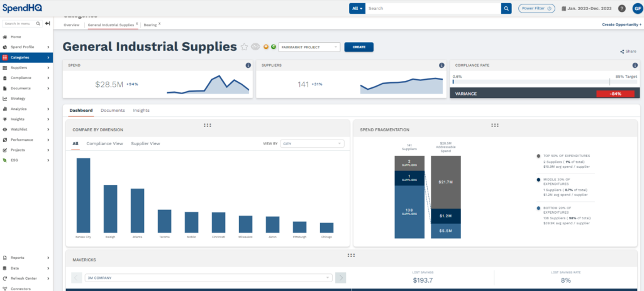Click the Share icon
This screenshot has height=291, width=644.
click(x=622, y=52)
